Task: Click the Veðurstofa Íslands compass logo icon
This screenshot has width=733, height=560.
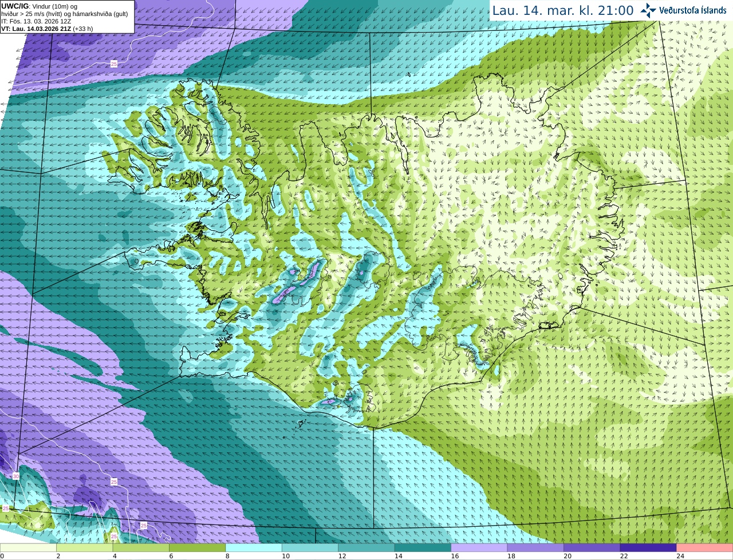Action: (648, 10)
